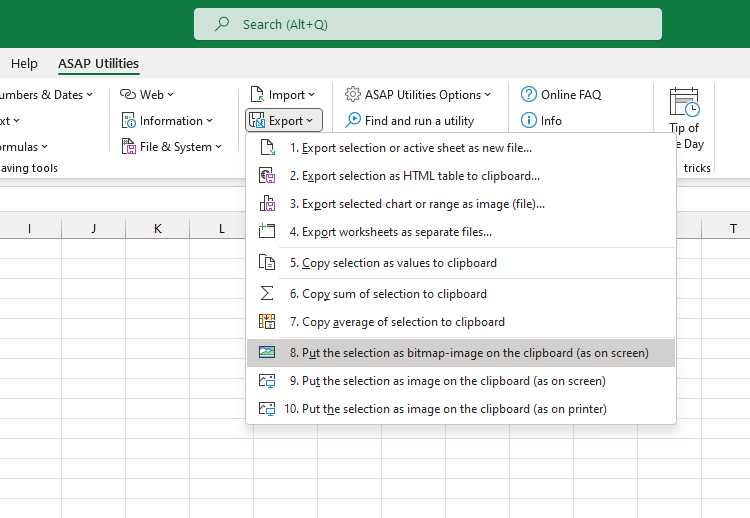Open the Tip of the Day label
This screenshot has width=750, height=518.
click(x=686, y=136)
